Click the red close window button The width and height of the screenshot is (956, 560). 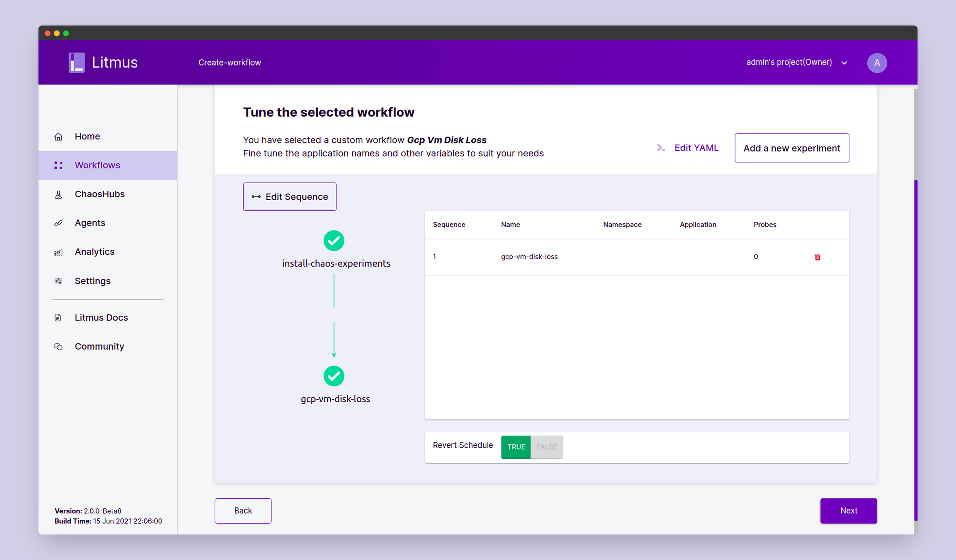48,33
